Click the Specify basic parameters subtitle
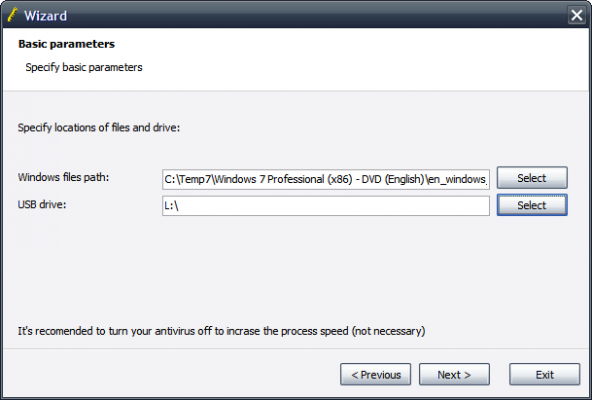The width and height of the screenshot is (592, 400). (x=84, y=67)
